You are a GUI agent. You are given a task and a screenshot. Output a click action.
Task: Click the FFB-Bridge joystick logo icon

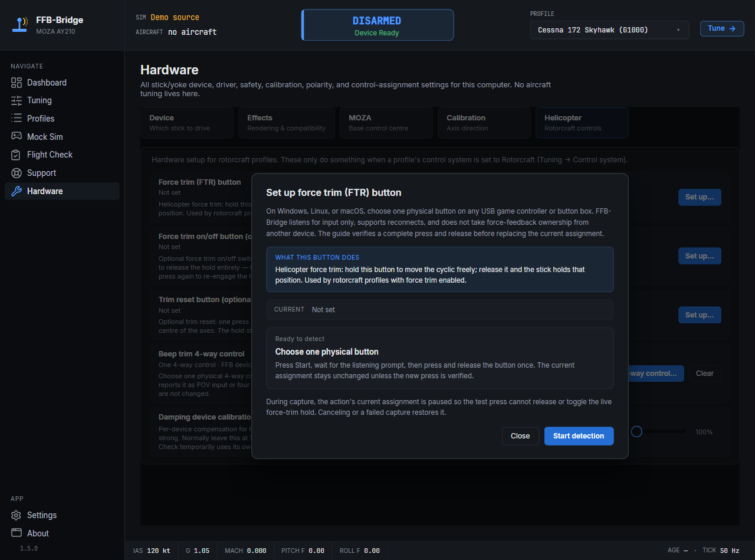pyautogui.click(x=21, y=25)
